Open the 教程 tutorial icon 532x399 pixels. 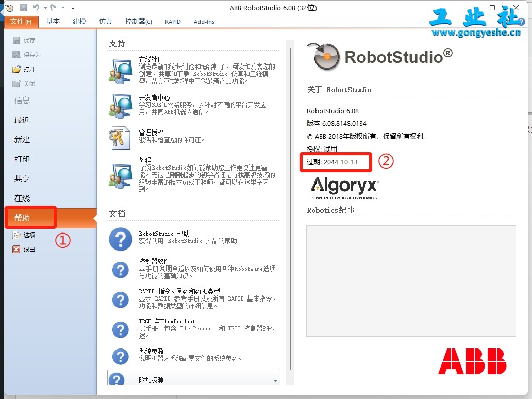pyautogui.click(x=121, y=176)
